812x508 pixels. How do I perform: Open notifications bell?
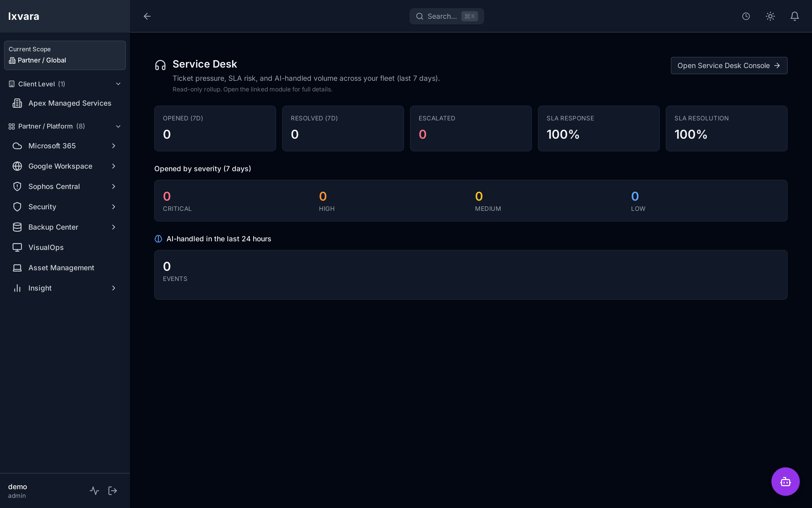(x=794, y=16)
